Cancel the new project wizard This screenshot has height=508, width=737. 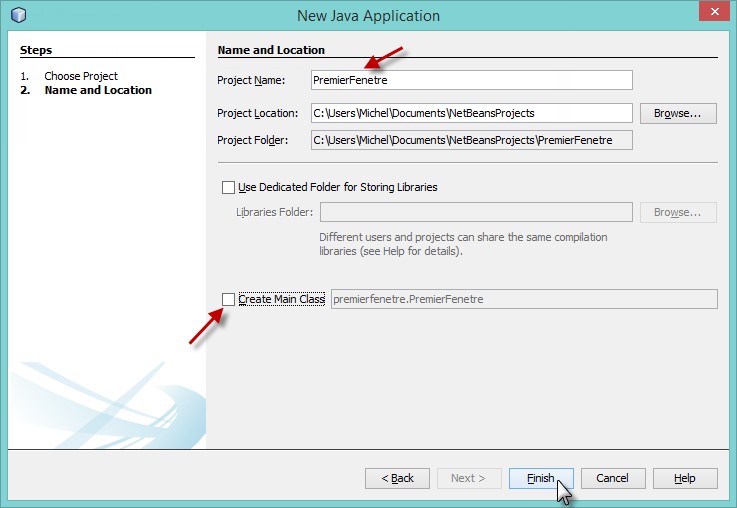click(613, 478)
